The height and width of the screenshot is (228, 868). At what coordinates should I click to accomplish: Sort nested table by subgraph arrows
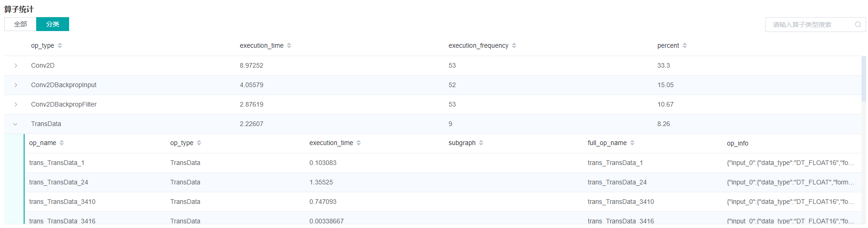[481, 143]
